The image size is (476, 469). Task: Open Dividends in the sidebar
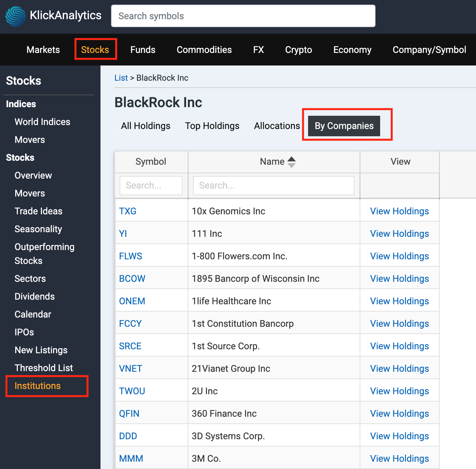click(35, 296)
